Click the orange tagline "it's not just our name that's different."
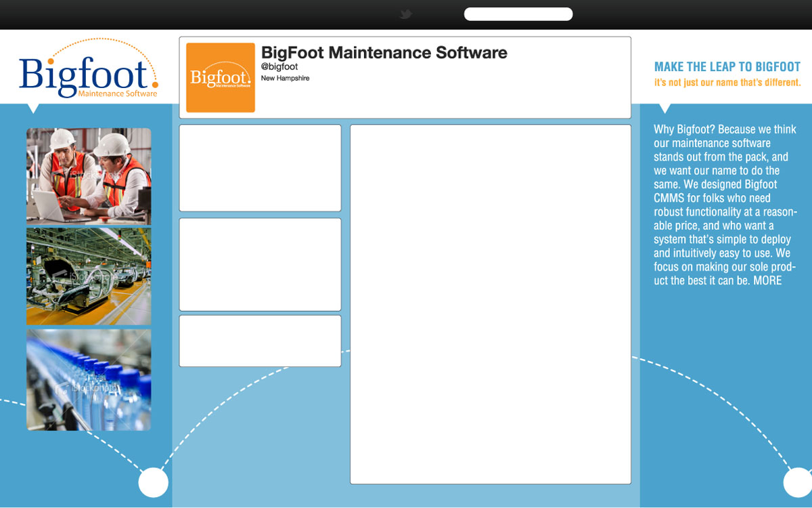This screenshot has height=508, width=812. [727, 83]
